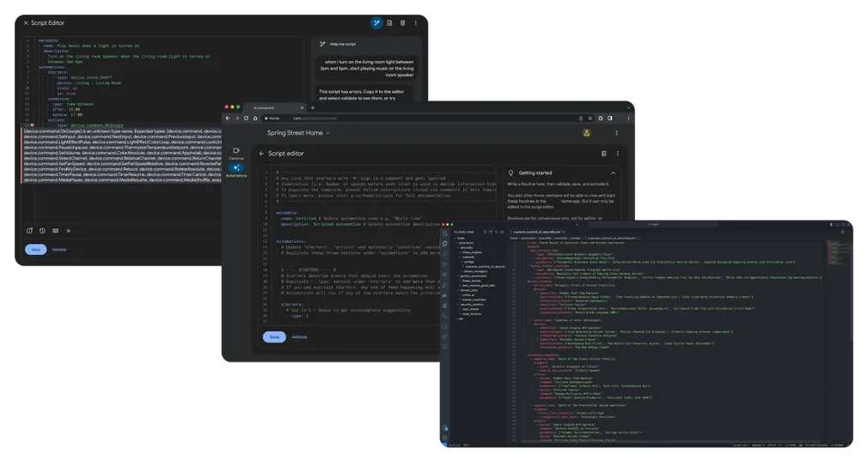Click the keyboard icon below the top-left editor

click(x=55, y=231)
